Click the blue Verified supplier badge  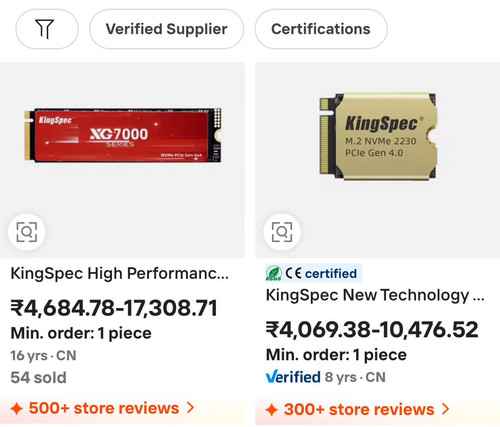293,377
